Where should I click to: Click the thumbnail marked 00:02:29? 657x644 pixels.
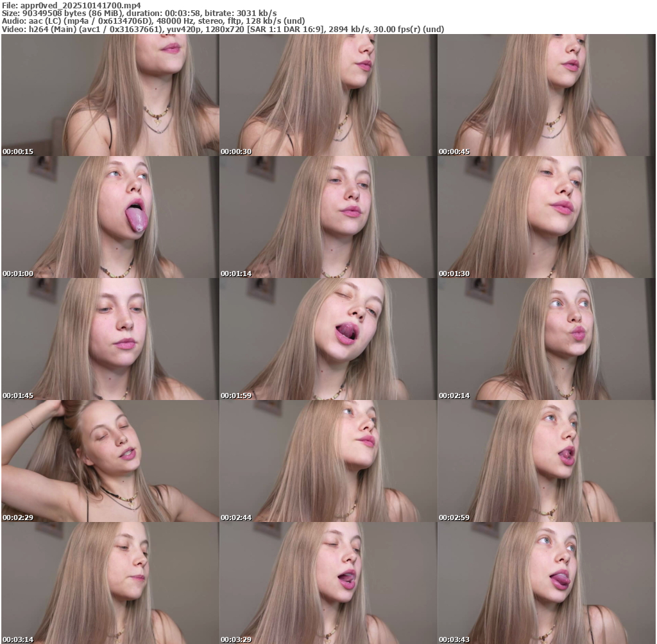tap(110, 461)
